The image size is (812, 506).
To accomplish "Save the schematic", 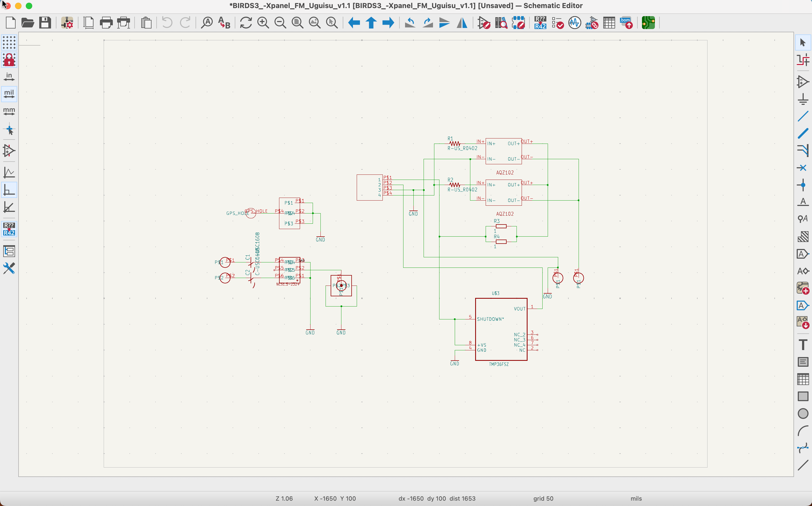I will pyautogui.click(x=45, y=23).
